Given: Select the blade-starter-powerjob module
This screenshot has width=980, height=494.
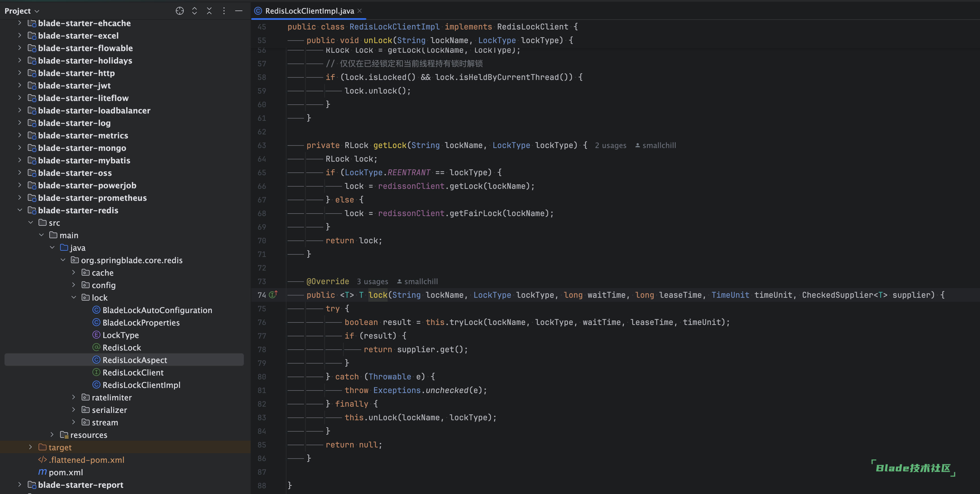Looking at the screenshot, I should point(87,185).
